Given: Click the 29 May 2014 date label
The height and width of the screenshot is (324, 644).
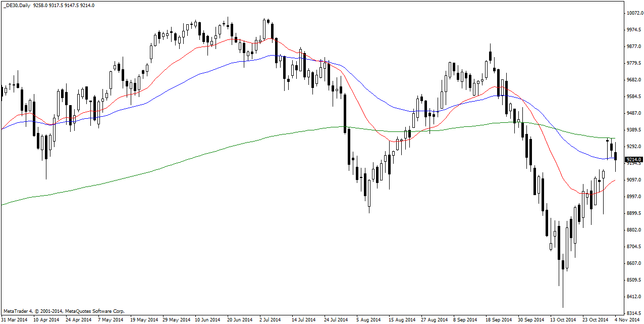Looking at the screenshot, I should tap(176, 319).
